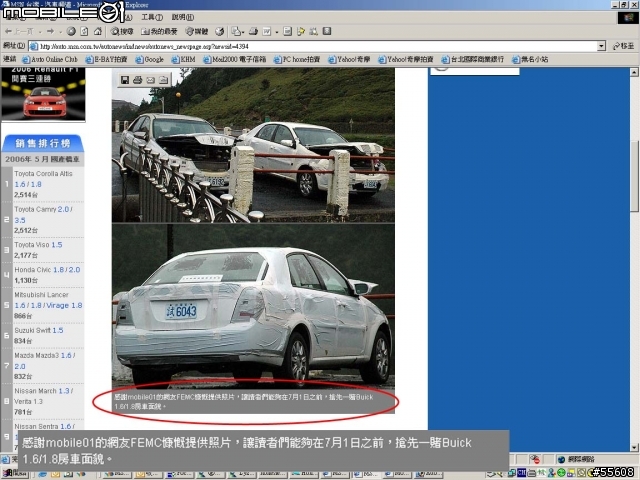Screen dimensions: 640x480
Task: Click the Forward arrow button
Action: (x=50, y=31)
